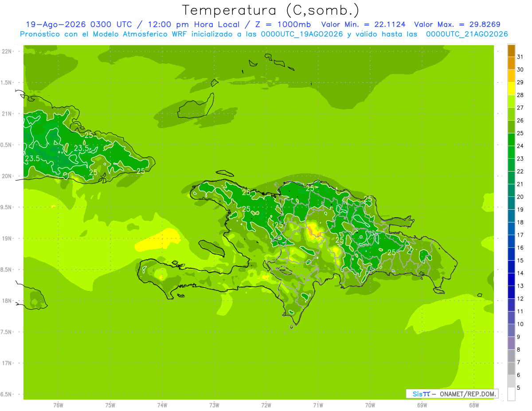Click the '0000UTC_19AGO2026' initialization time
532x411 pixels.
click(x=302, y=34)
